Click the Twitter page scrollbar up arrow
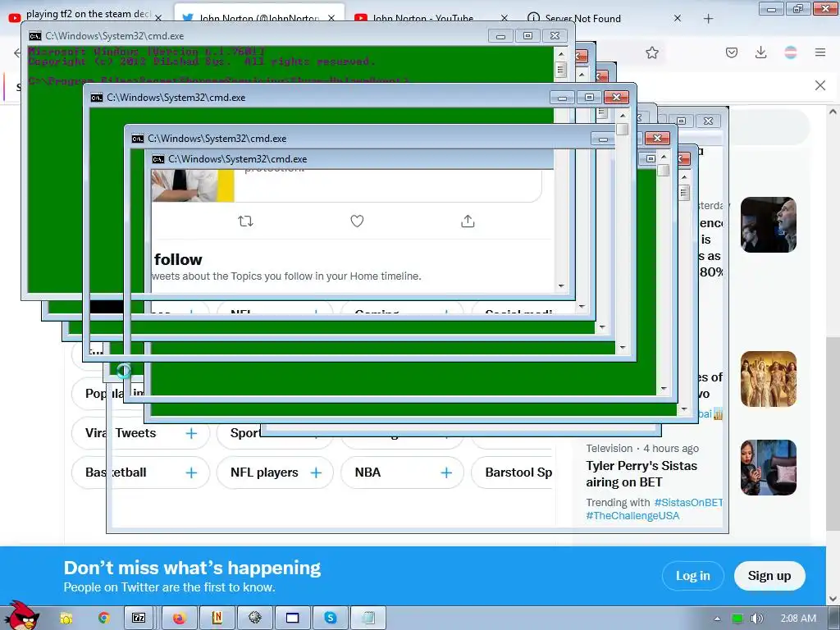Image resolution: width=840 pixels, height=630 pixels. coord(833,112)
